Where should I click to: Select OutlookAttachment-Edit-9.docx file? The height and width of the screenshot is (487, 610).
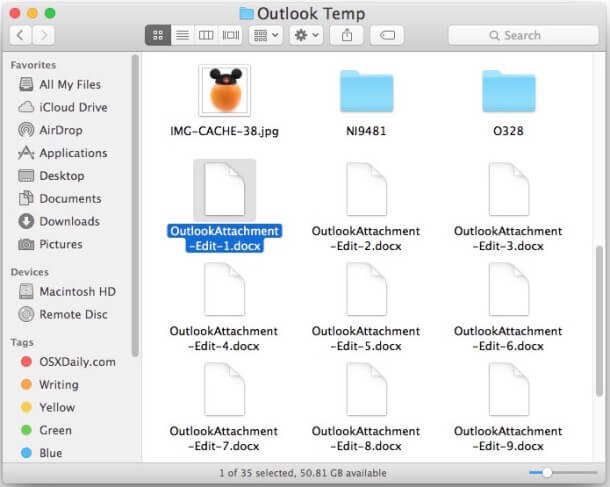(x=508, y=389)
